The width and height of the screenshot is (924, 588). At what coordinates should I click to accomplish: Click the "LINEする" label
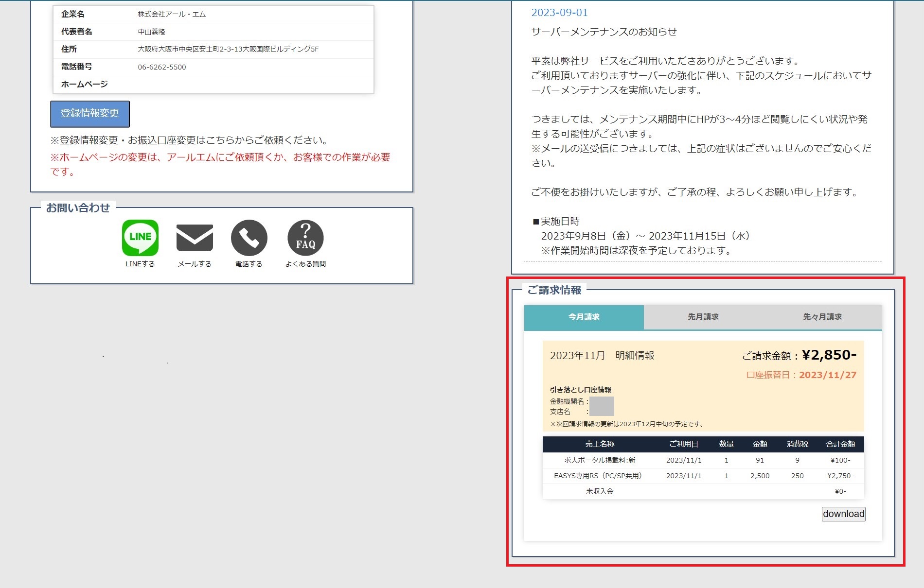pyautogui.click(x=140, y=264)
